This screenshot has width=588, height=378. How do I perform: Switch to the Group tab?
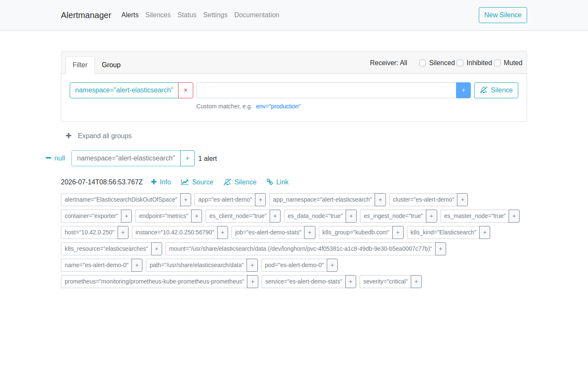pos(111,65)
